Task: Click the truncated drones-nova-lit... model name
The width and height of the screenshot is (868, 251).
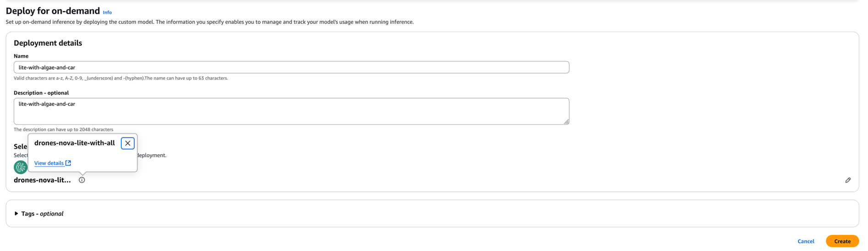Action: click(42, 180)
